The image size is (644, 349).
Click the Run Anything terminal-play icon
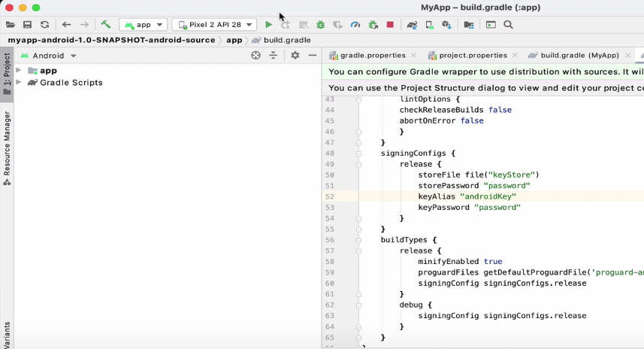coord(491,25)
